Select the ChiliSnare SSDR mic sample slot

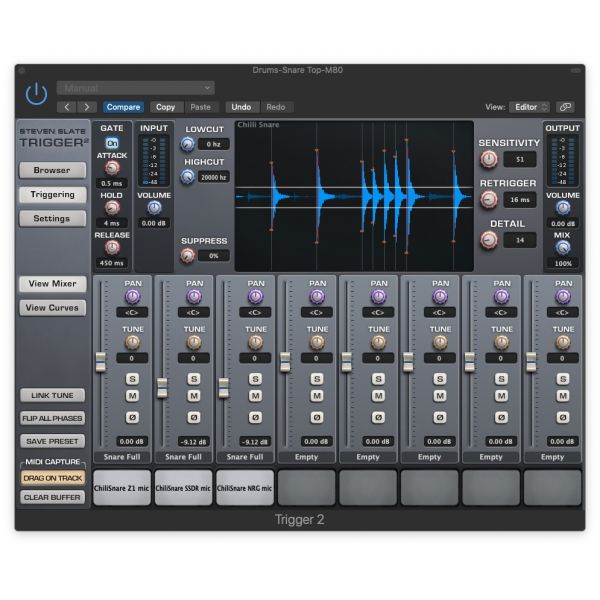[x=183, y=488]
